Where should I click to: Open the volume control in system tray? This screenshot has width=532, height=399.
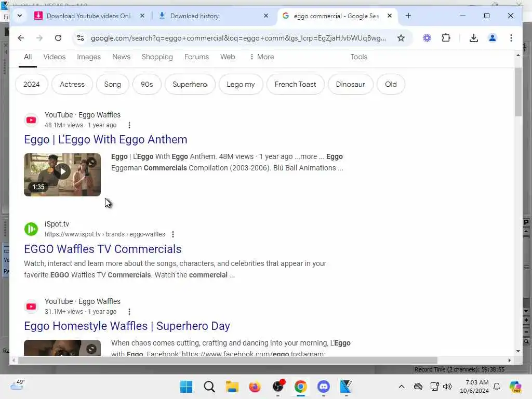[x=447, y=387]
